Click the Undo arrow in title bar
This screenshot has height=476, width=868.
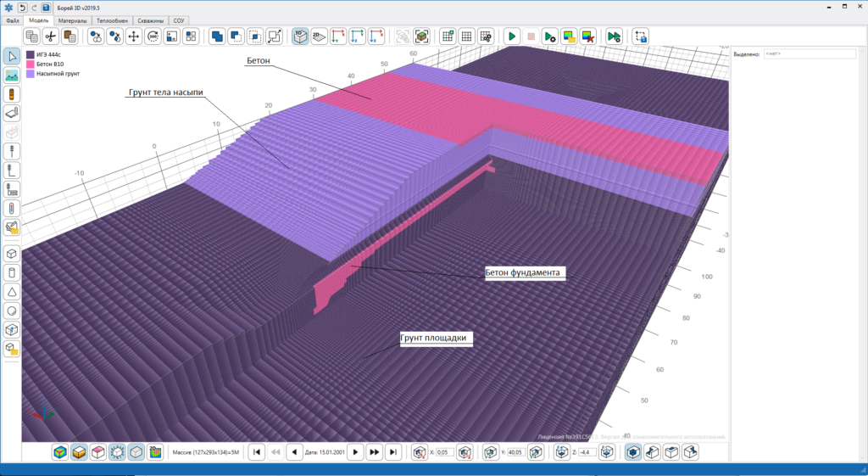(22, 8)
